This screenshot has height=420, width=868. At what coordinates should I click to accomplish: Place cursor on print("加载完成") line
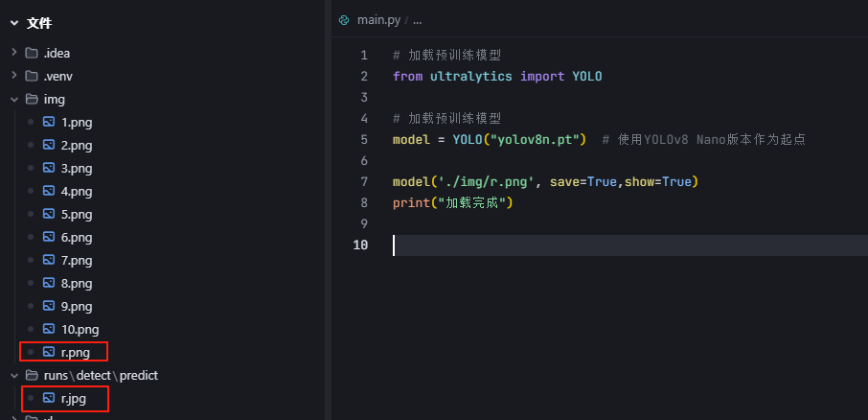[x=453, y=202]
